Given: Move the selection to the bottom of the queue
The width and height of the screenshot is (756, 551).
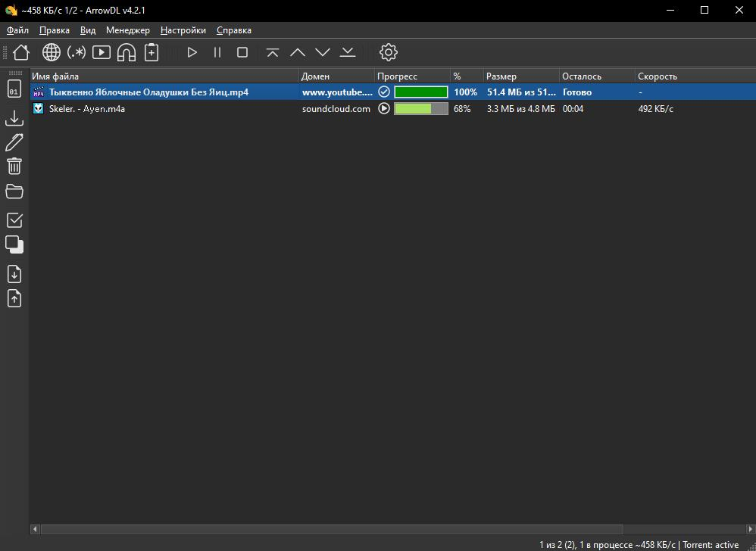Looking at the screenshot, I should tap(348, 52).
